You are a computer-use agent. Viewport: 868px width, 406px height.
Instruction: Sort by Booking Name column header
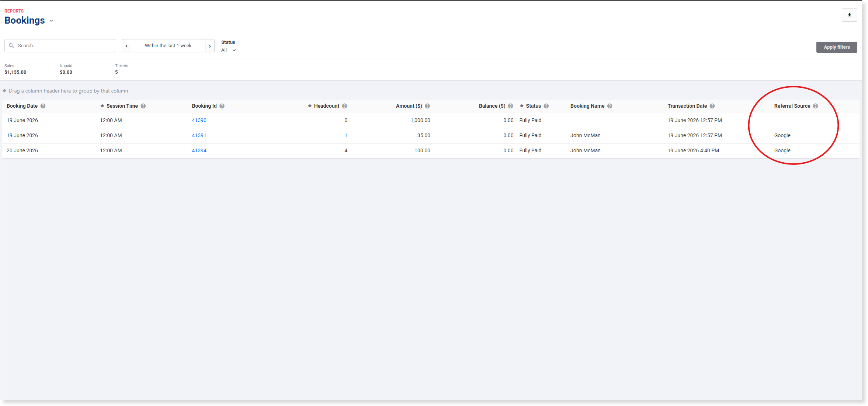pyautogui.click(x=587, y=106)
